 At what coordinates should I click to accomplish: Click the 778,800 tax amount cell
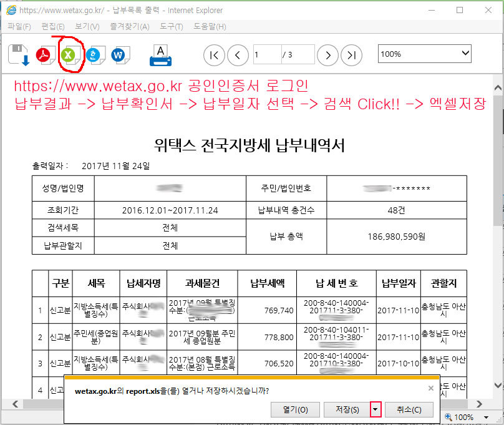click(x=267, y=337)
